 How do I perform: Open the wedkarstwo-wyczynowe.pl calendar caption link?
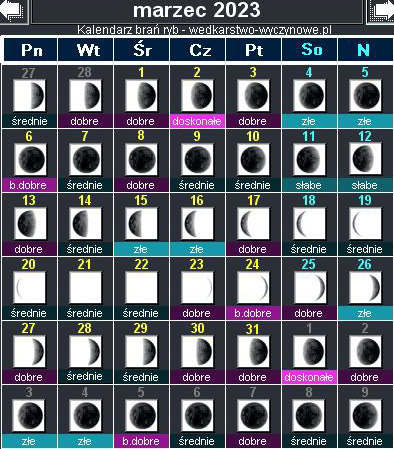coord(204,30)
